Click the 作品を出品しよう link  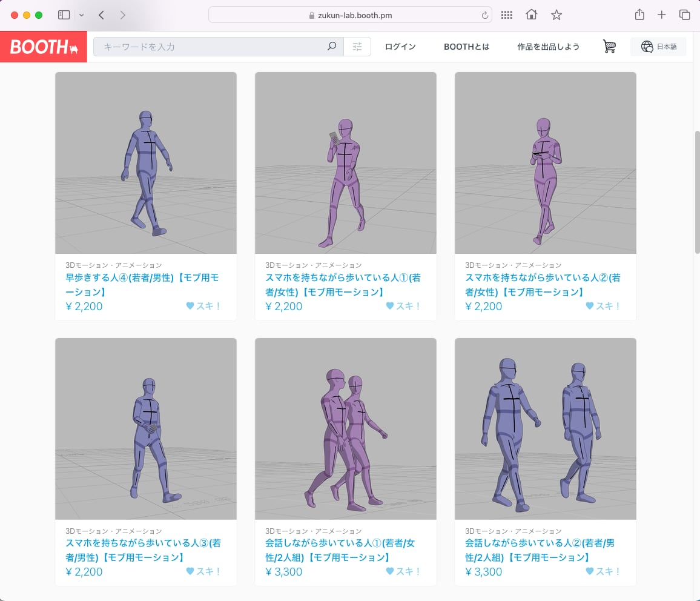548,47
